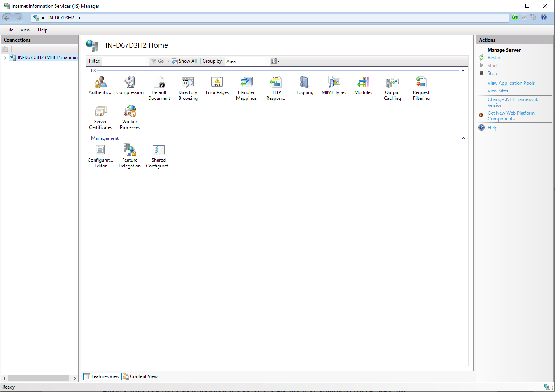Click the back navigation arrow

(x=7, y=18)
